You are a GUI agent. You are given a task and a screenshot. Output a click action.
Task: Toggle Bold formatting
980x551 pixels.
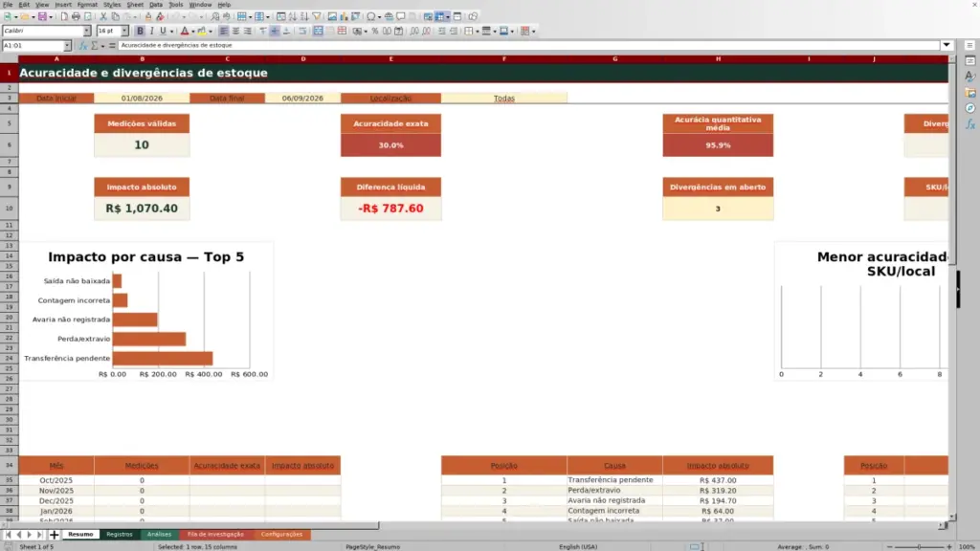coord(140,32)
